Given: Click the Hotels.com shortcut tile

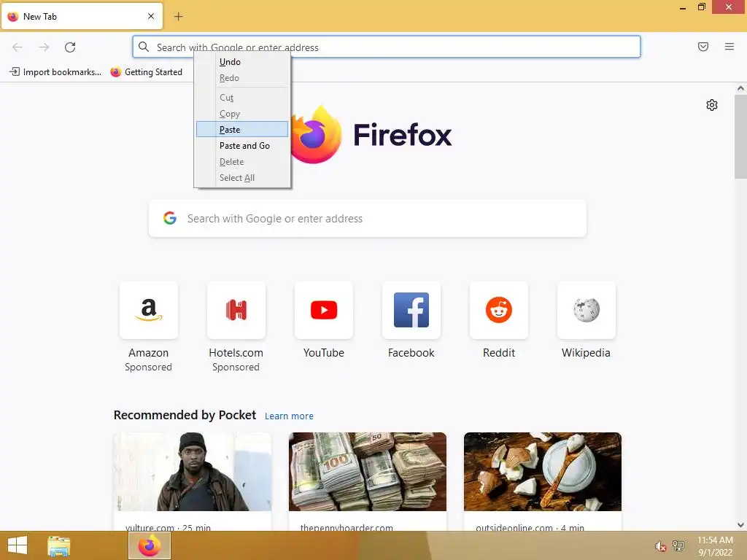Looking at the screenshot, I should pyautogui.click(x=236, y=310).
